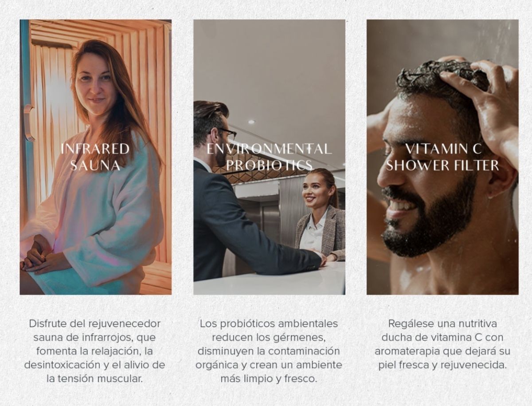The image size is (532, 406).
Task: Select the probióticos ambientales description text
Action: 269,351
